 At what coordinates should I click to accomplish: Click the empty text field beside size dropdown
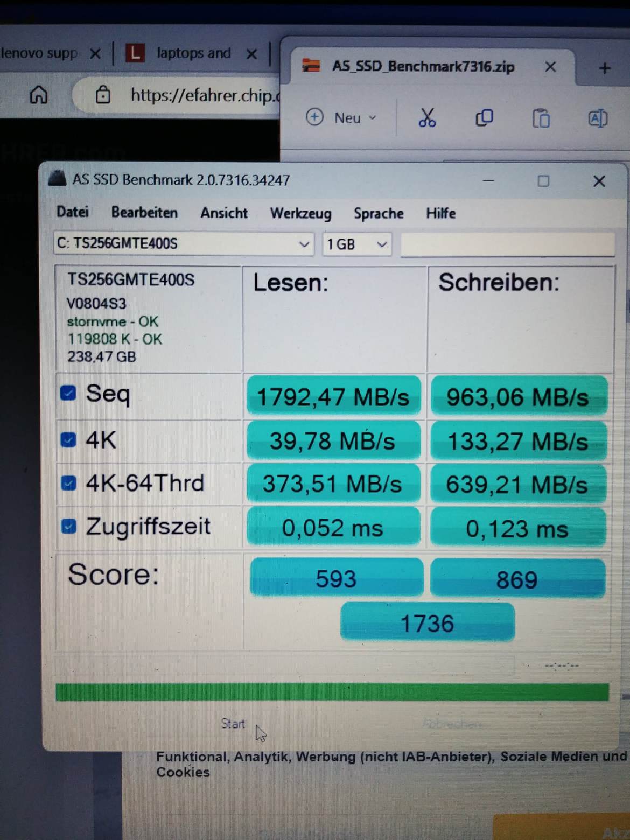pos(507,245)
